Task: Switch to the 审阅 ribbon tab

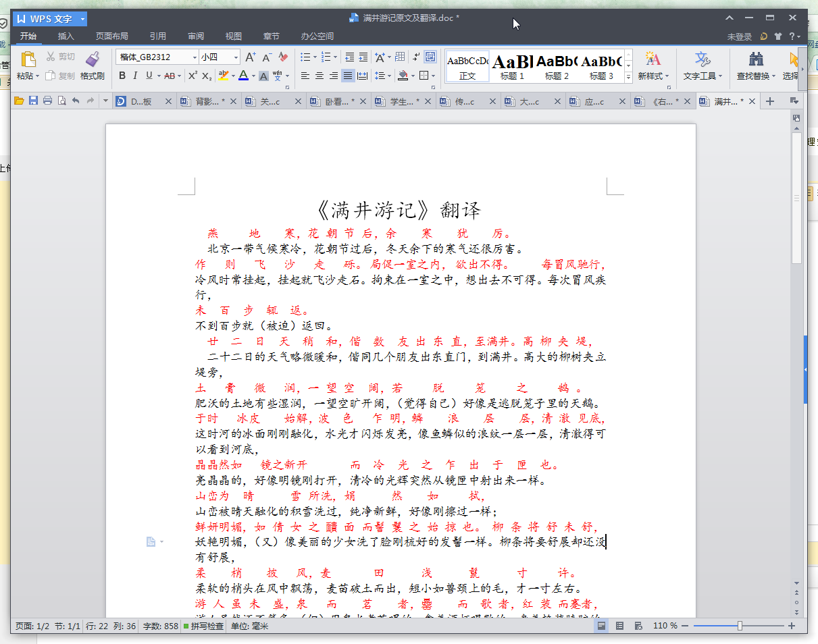Action: pyautogui.click(x=196, y=36)
